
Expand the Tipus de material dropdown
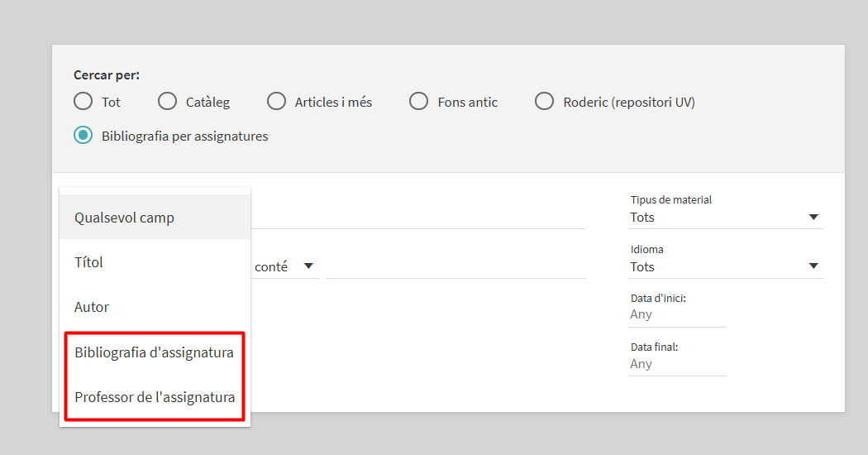tap(726, 218)
